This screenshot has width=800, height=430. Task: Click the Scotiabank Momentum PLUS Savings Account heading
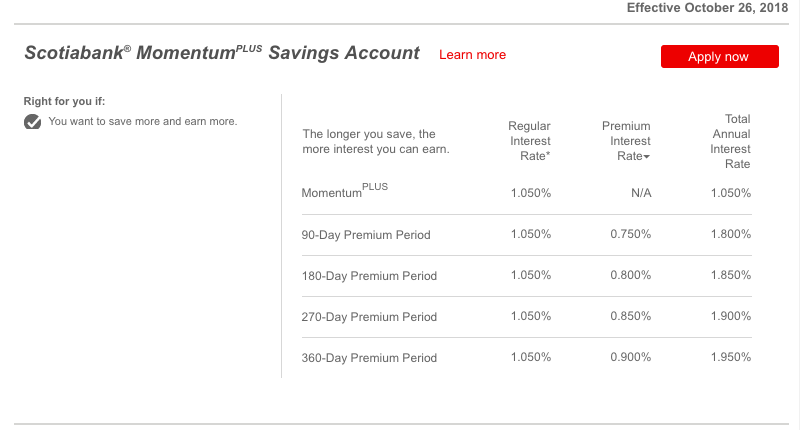coord(221,54)
